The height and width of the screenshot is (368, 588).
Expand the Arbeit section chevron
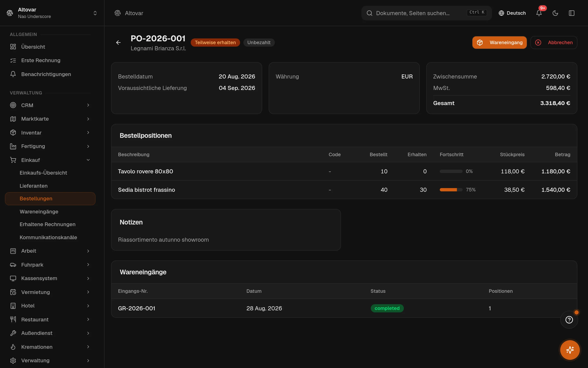(x=88, y=251)
